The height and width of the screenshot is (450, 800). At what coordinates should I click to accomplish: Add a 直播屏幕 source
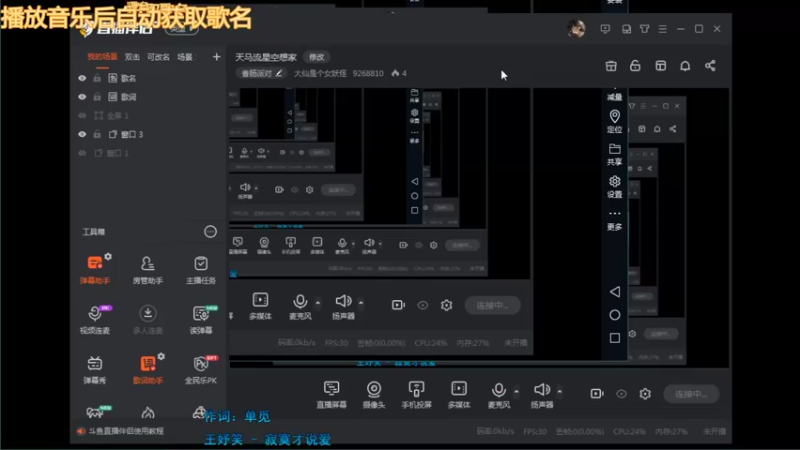click(332, 394)
